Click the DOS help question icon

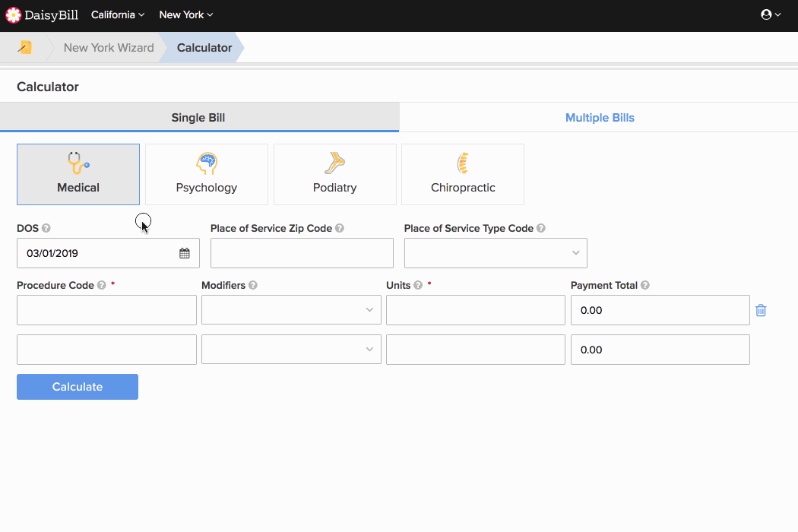pyautogui.click(x=46, y=228)
